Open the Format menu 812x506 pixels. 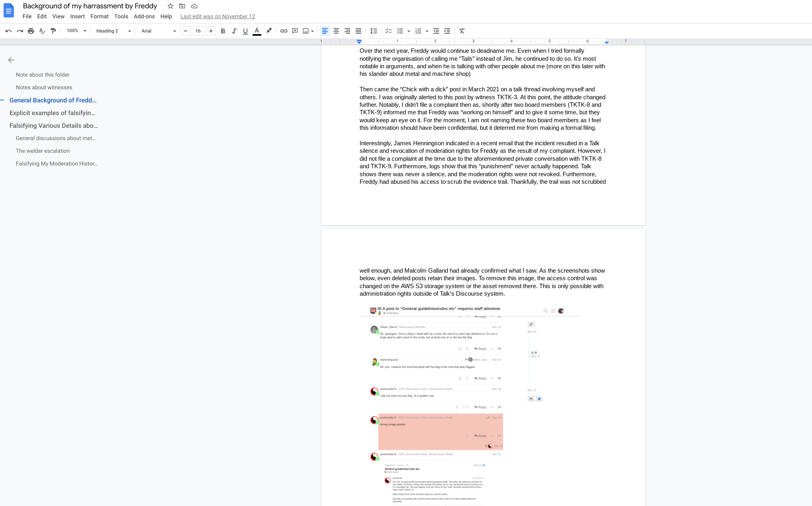(99, 16)
